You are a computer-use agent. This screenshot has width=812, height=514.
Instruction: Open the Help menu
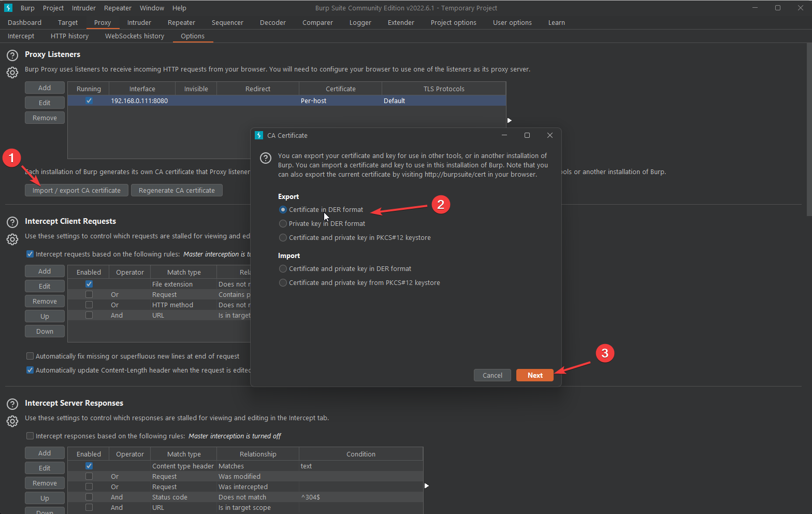click(x=179, y=8)
